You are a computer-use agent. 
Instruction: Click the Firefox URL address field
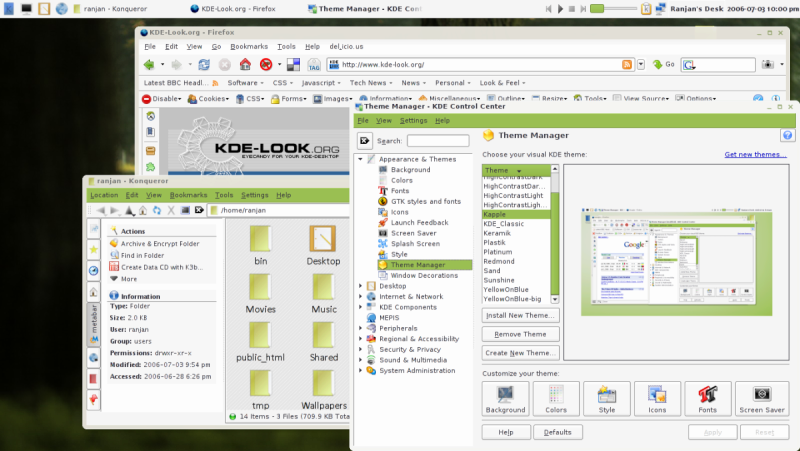480,64
